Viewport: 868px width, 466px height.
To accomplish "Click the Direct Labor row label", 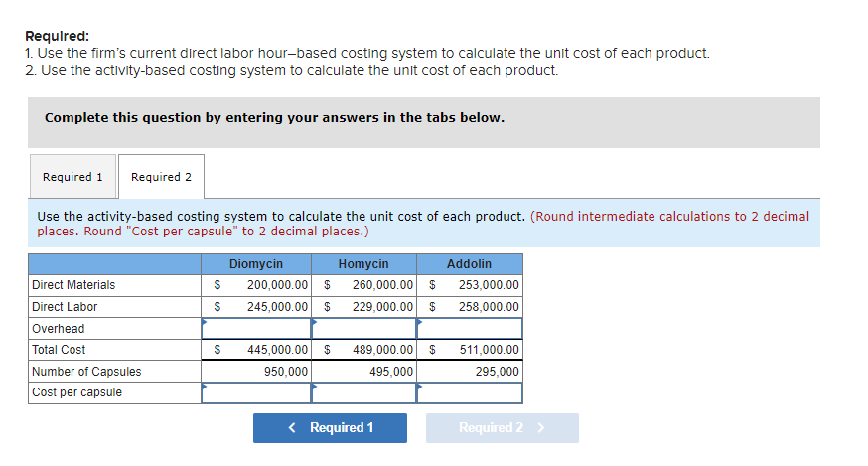I will (x=65, y=306).
